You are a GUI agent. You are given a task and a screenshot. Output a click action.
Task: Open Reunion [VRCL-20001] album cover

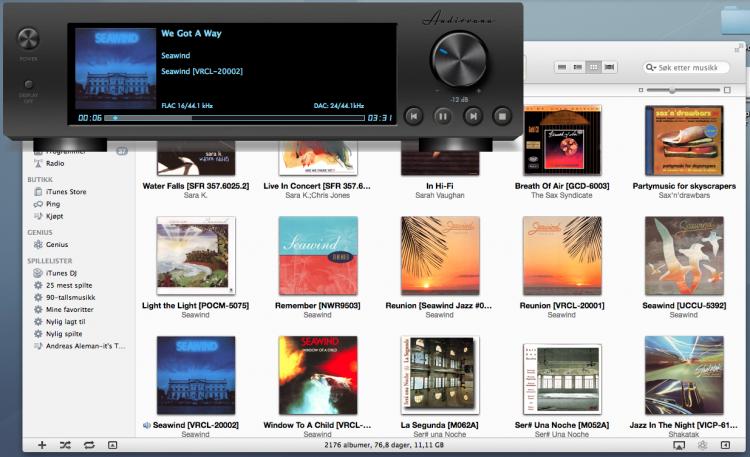tap(562, 256)
